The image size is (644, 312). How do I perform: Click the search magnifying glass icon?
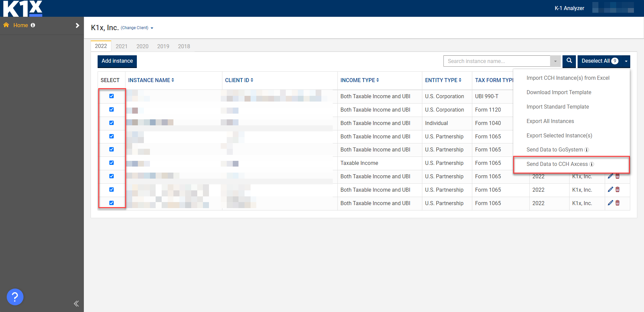(569, 61)
